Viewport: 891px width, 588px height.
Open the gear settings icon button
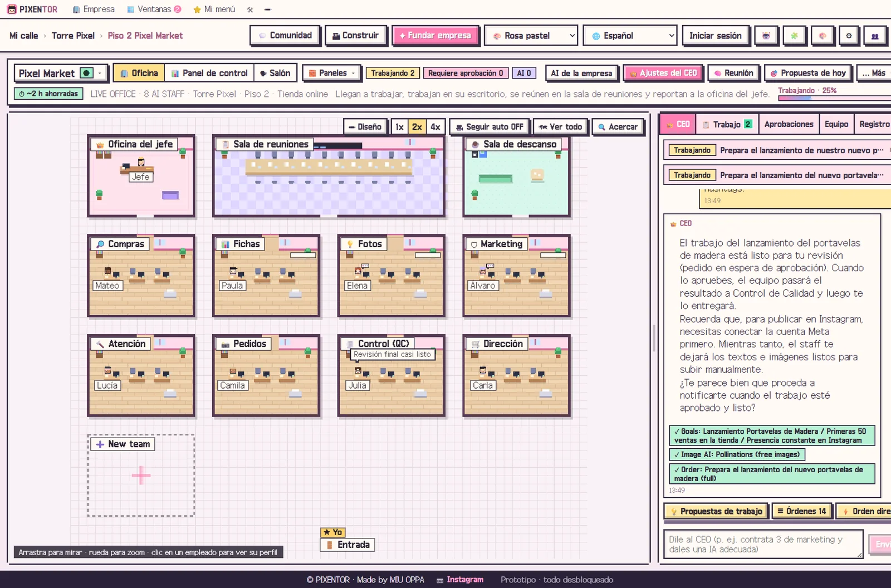tap(849, 36)
